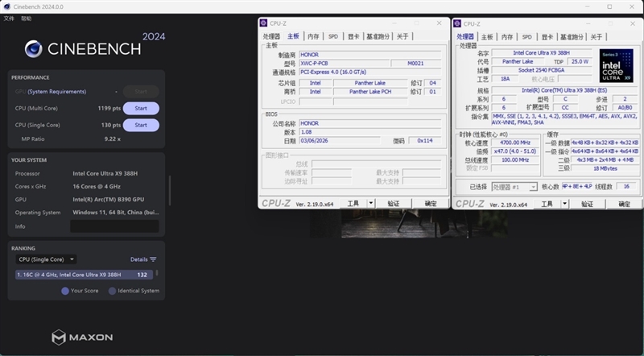The width and height of the screenshot is (644, 356).
Task: Click the Identical System legend dot
Action: (x=112, y=291)
